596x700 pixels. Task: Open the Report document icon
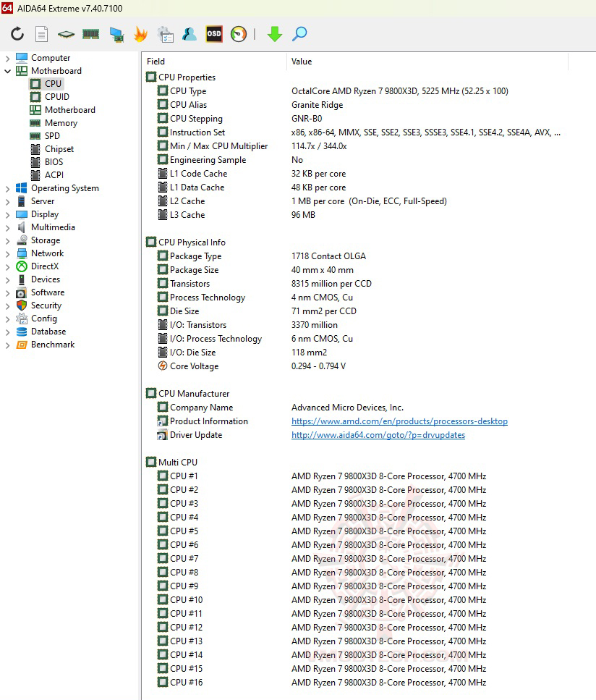coord(41,34)
